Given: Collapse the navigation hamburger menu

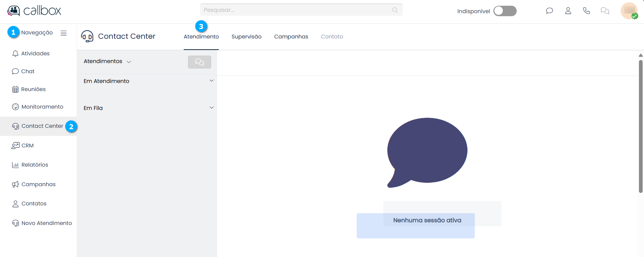Looking at the screenshot, I should click(63, 33).
